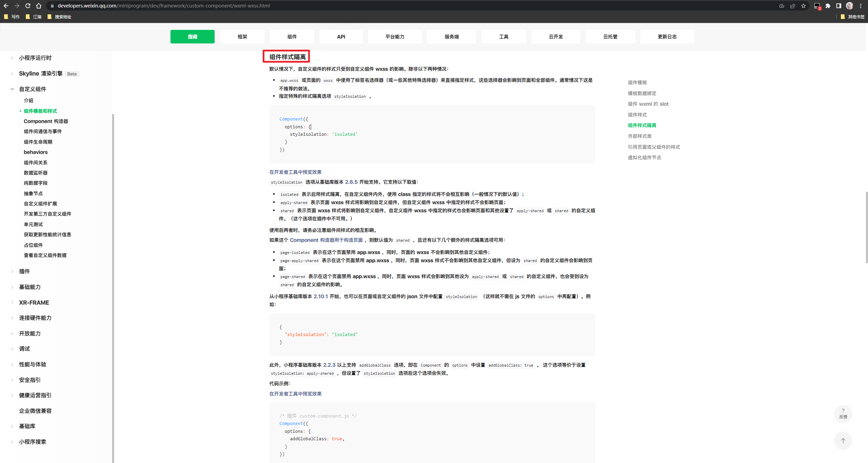The image size is (868, 463).
Task: Click first 在开发者工具中预览效果 link
Action: (x=295, y=172)
